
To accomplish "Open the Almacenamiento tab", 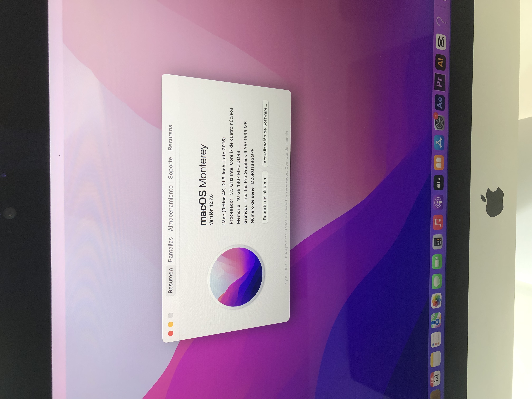I will click(170, 208).
